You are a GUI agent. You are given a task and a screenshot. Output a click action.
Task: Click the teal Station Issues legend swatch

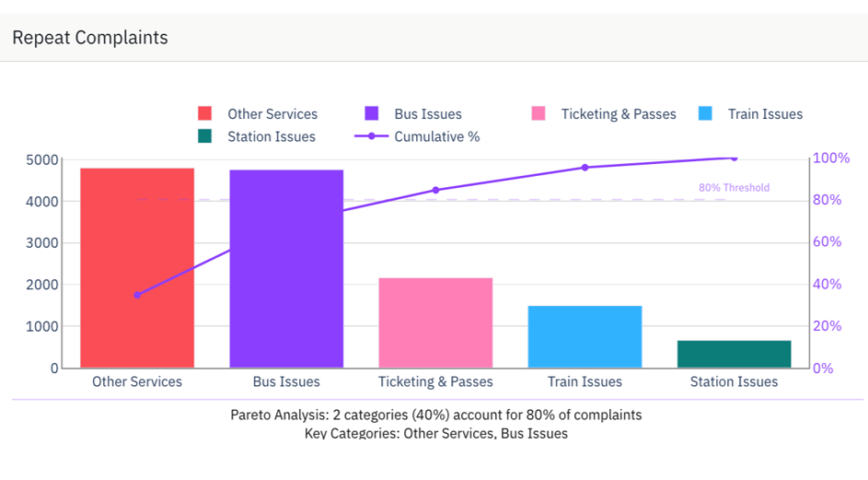[204, 136]
